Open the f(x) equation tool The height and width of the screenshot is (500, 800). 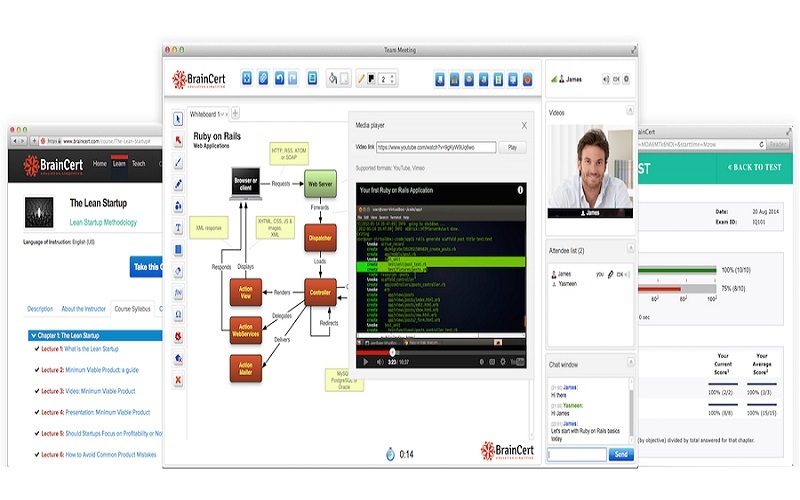[178, 293]
